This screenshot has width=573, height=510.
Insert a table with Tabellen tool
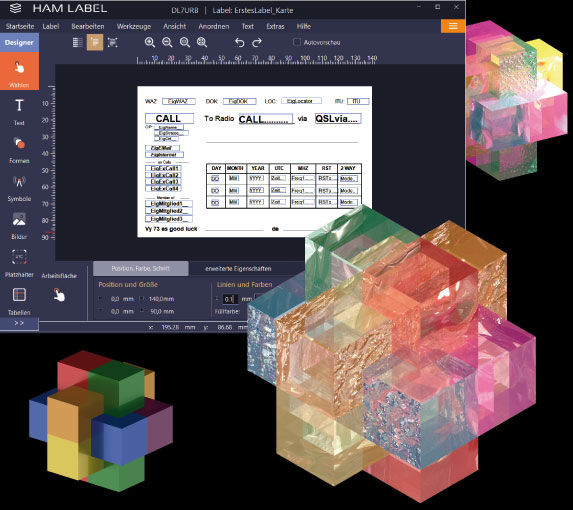tap(19, 301)
